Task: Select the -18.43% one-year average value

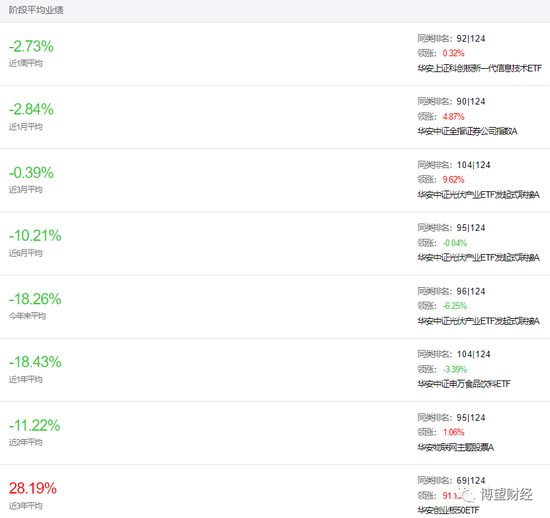Action: [x=35, y=362]
